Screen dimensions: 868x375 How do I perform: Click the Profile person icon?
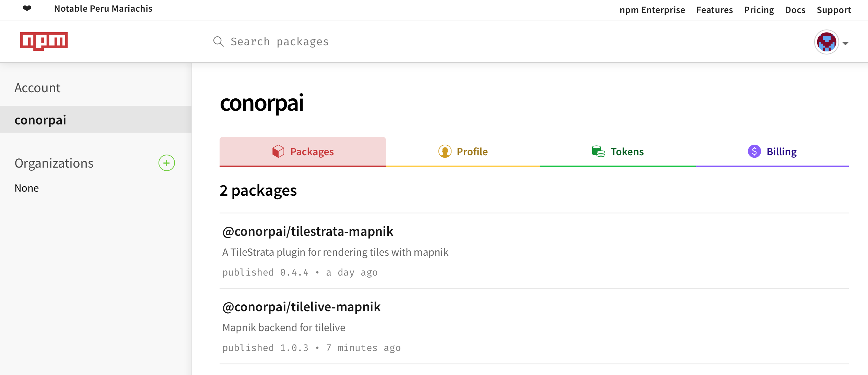click(x=445, y=151)
